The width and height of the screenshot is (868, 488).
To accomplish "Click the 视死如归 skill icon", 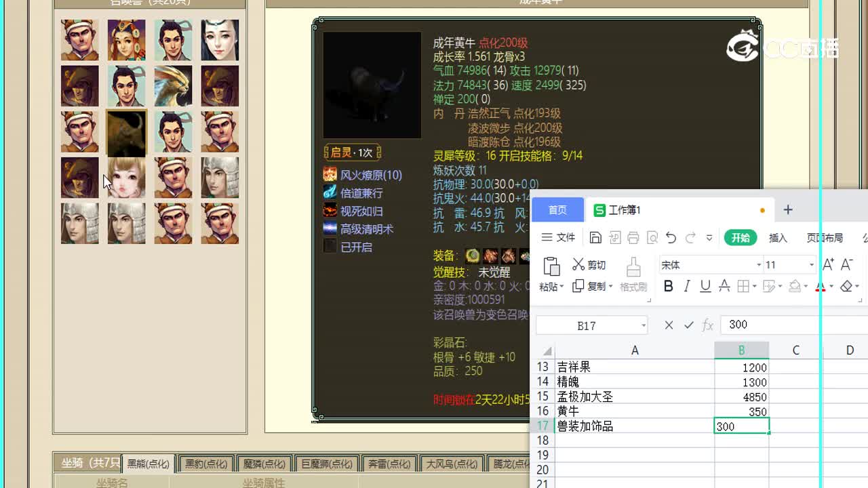I will point(330,211).
